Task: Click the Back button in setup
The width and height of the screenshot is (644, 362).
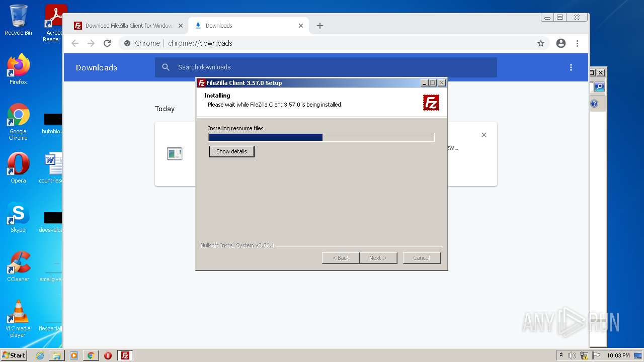Action: (341, 258)
